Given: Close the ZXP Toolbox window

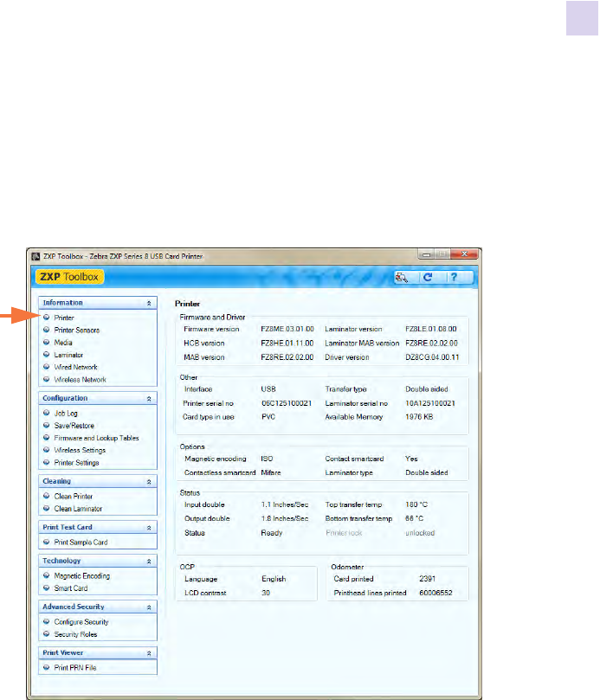Looking at the screenshot, I should pos(464,254).
